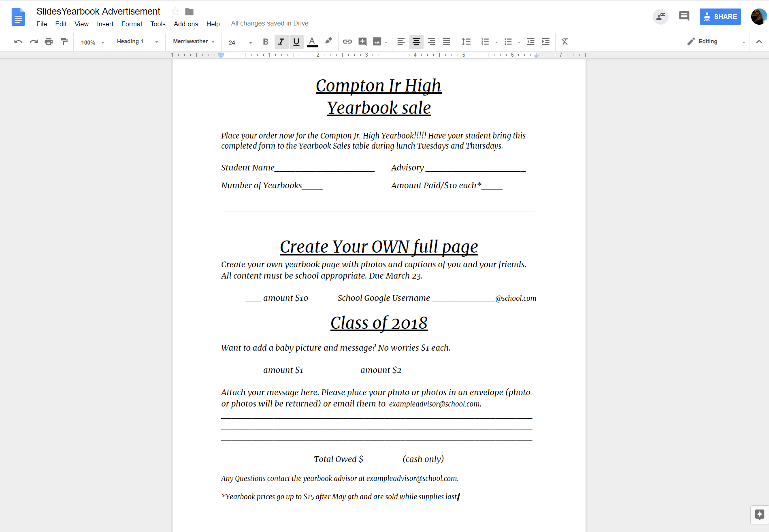The width and height of the screenshot is (769, 532).
Task: Click the All changes saved in Drive link
Action: point(270,23)
